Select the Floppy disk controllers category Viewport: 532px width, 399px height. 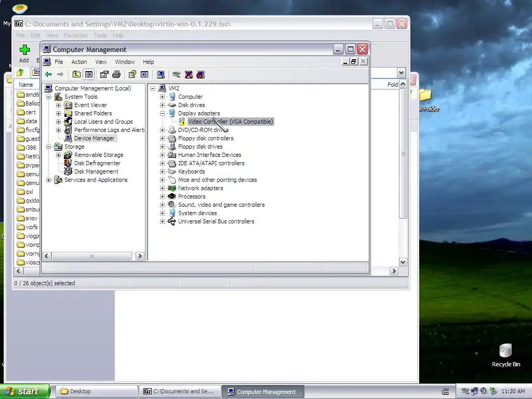206,138
